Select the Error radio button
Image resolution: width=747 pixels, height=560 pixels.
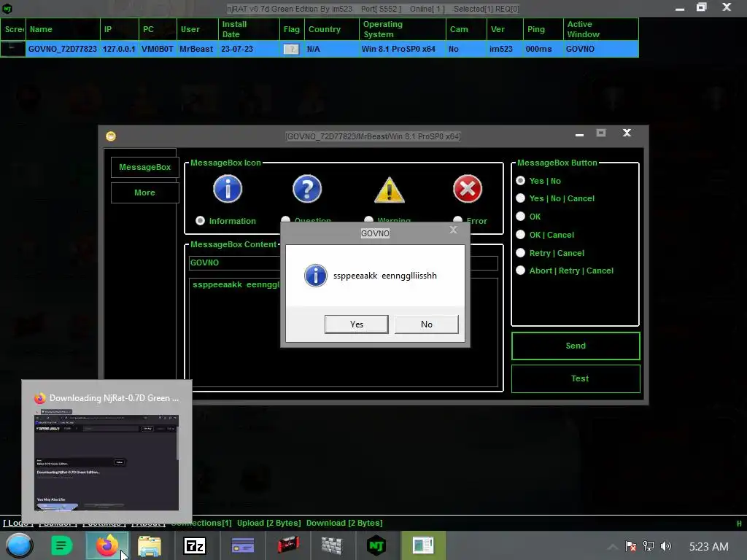pos(458,219)
